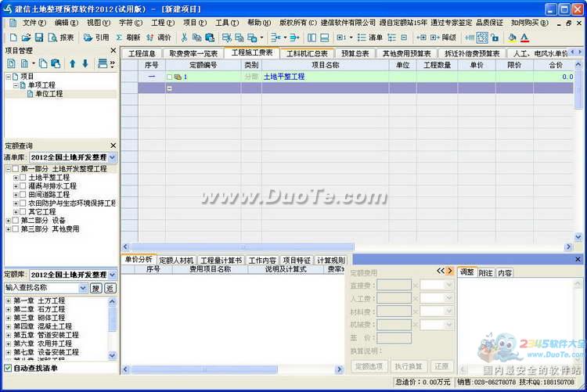This screenshot has height=392, width=587.
Task: Open the 清单库 dropdown list
Action: click(112, 157)
